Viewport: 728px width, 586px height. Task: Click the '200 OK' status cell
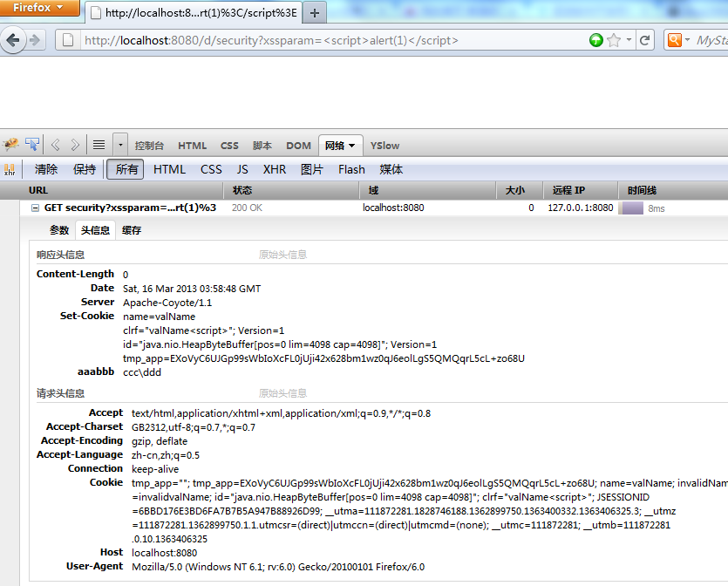[x=247, y=208]
